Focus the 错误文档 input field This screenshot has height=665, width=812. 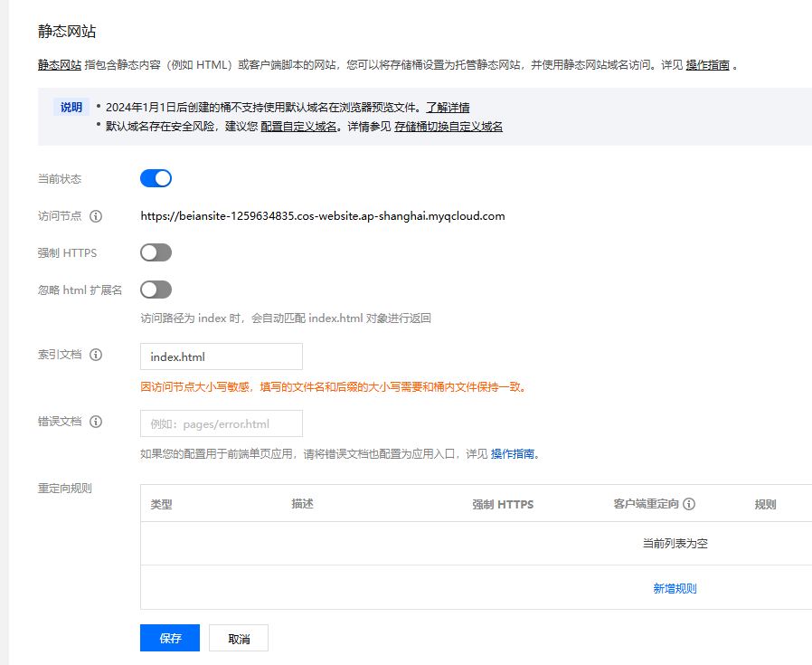click(222, 423)
